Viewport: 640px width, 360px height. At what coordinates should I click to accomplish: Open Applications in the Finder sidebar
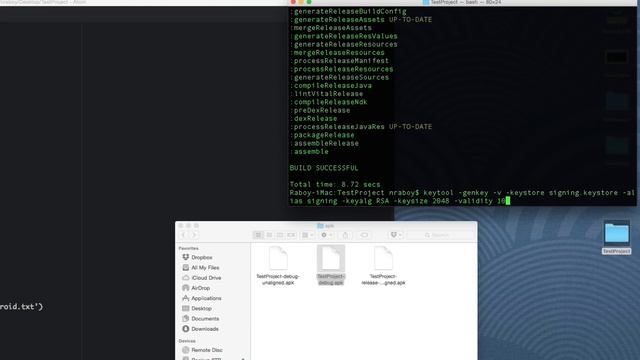[x=206, y=298]
